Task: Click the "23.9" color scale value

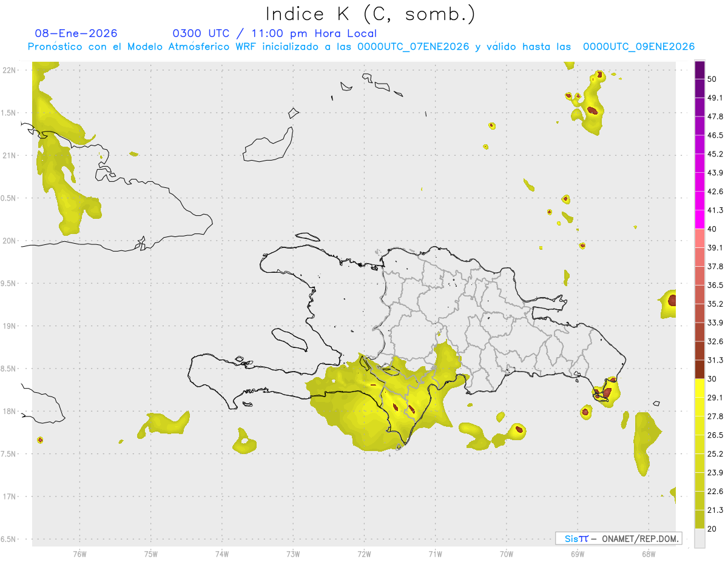Action: tap(715, 472)
